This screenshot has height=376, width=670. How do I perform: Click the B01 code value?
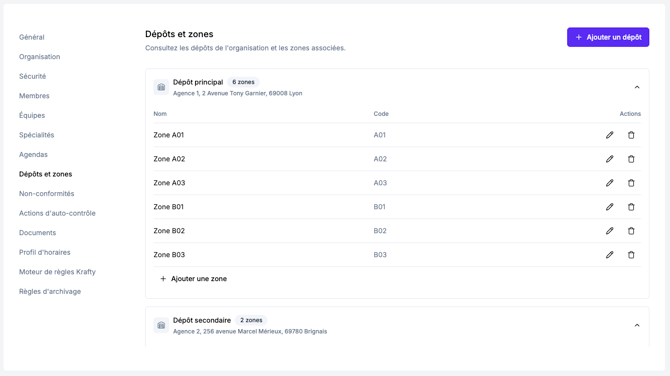tap(379, 207)
